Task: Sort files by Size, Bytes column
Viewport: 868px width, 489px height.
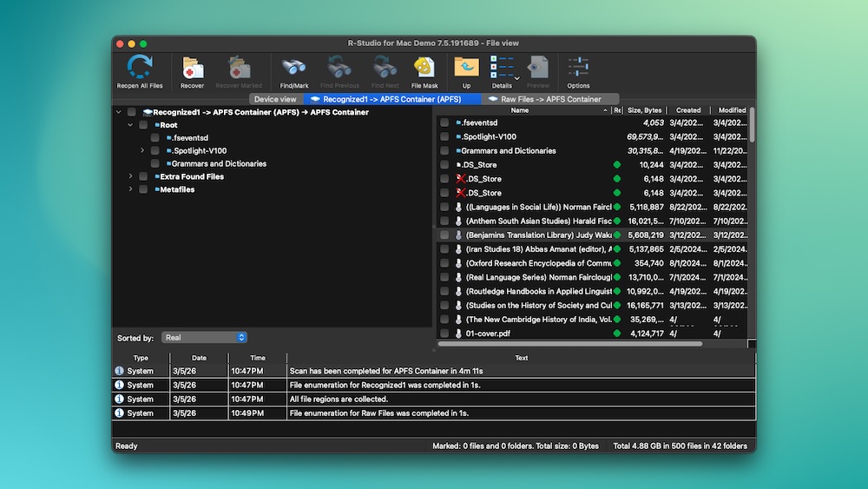Action: click(x=644, y=110)
